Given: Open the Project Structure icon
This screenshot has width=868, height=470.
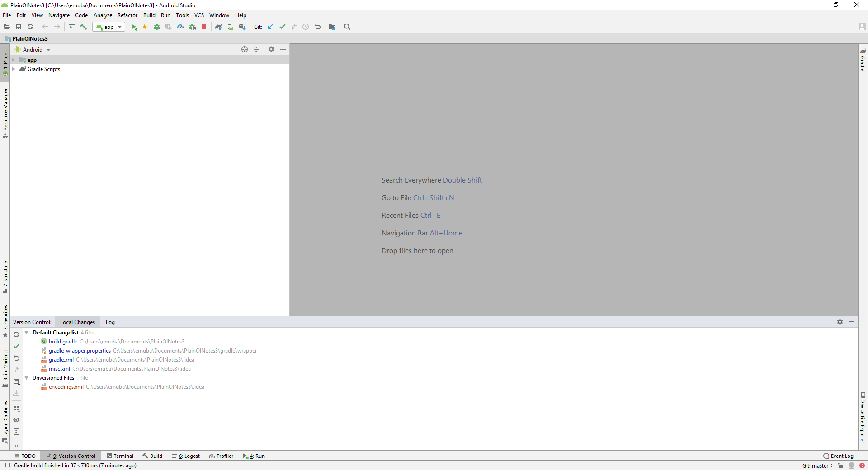Looking at the screenshot, I should 332,27.
